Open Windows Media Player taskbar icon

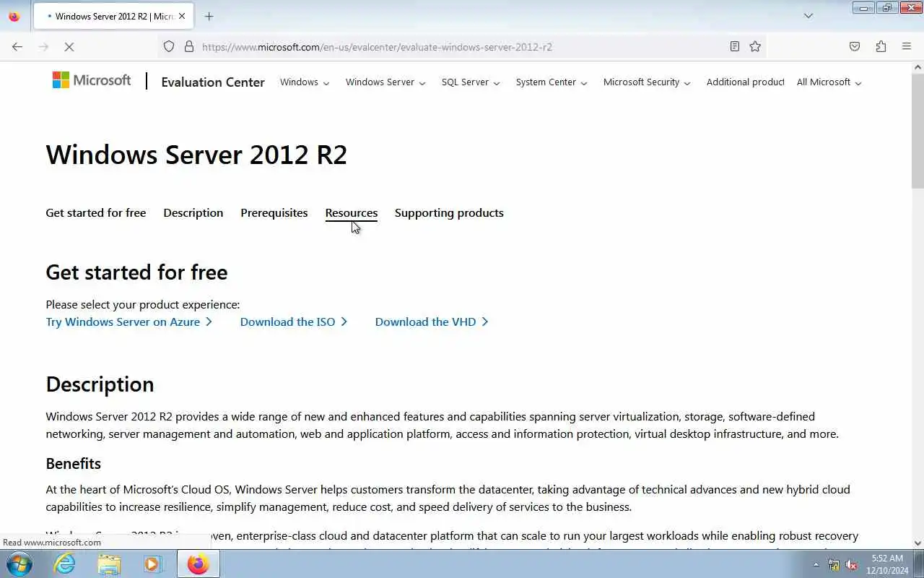pos(152,564)
